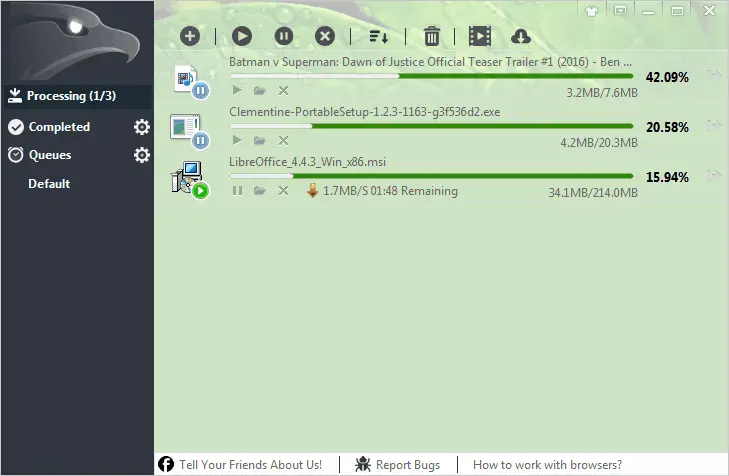Open the sort order toolbar icon
The width and height of the screenshot is (729, 476).
[378, 36]
